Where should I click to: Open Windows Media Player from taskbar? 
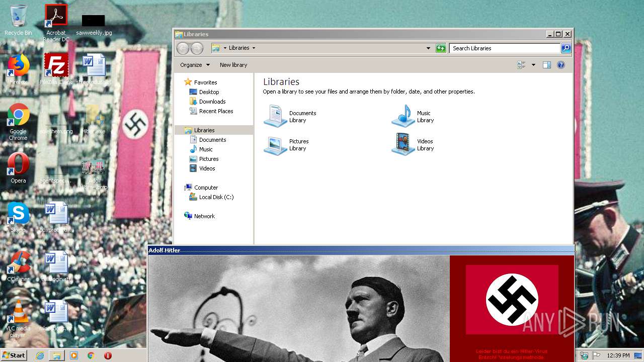coord(74,355)
